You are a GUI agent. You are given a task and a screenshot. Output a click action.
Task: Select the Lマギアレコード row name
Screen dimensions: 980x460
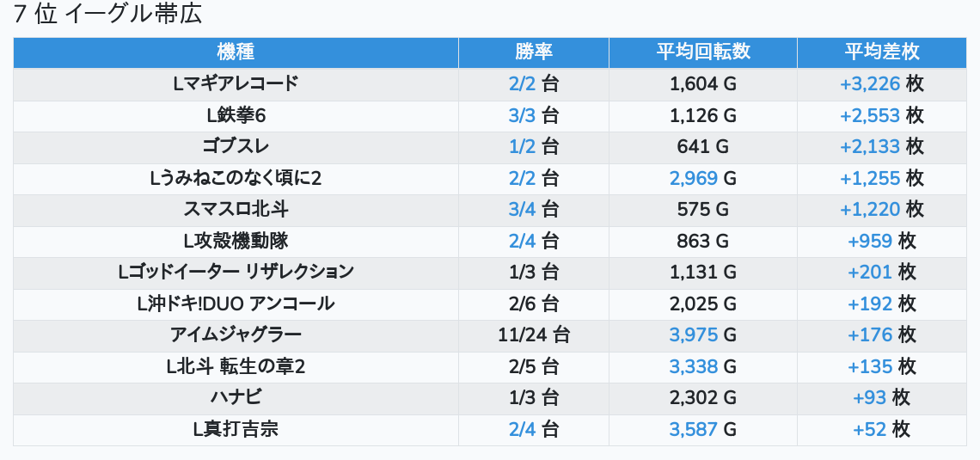236,83
